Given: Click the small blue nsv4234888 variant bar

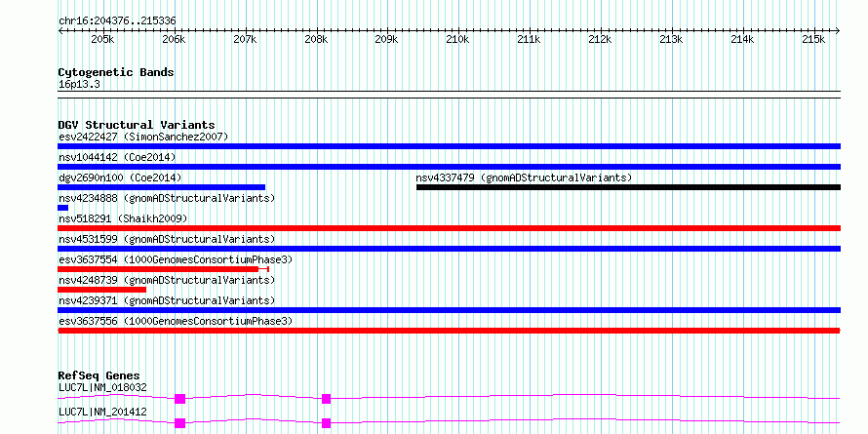Looking at the screenshot, I should pyautogui.click(x=62, y=208).
